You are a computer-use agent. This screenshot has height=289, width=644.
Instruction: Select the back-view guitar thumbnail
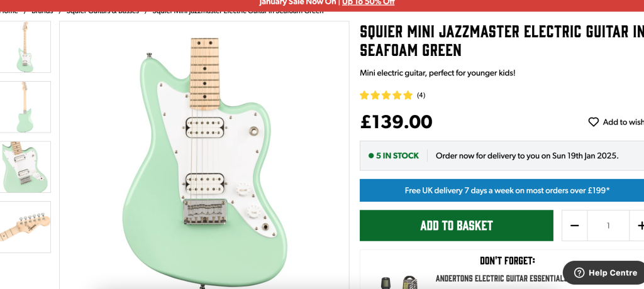click(x=26, y=107)
